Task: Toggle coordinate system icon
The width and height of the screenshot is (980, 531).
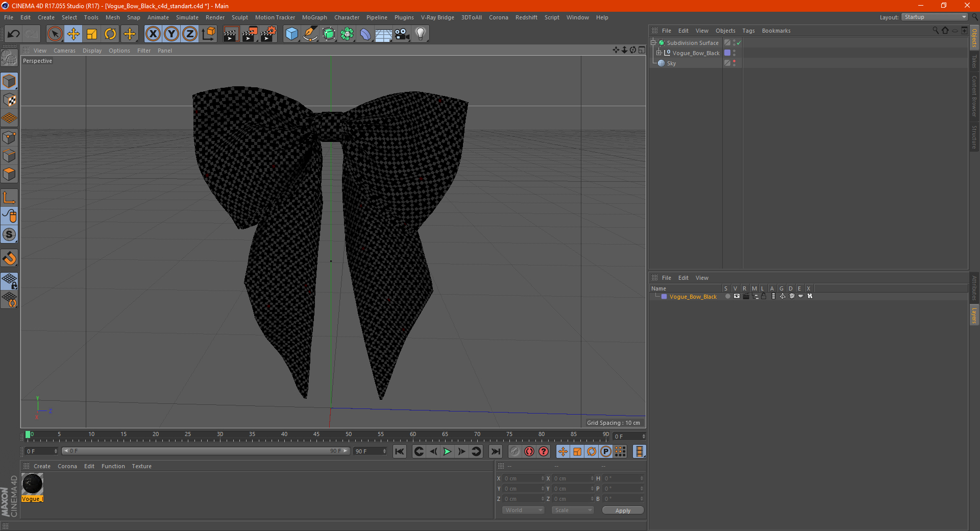Action: (208, 34)
